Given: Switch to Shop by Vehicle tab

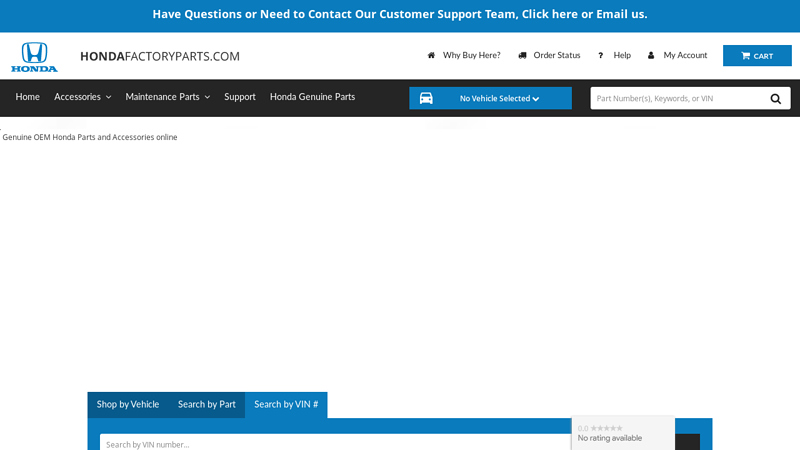Looking at the screenshot, I should [x=128, y=405].
